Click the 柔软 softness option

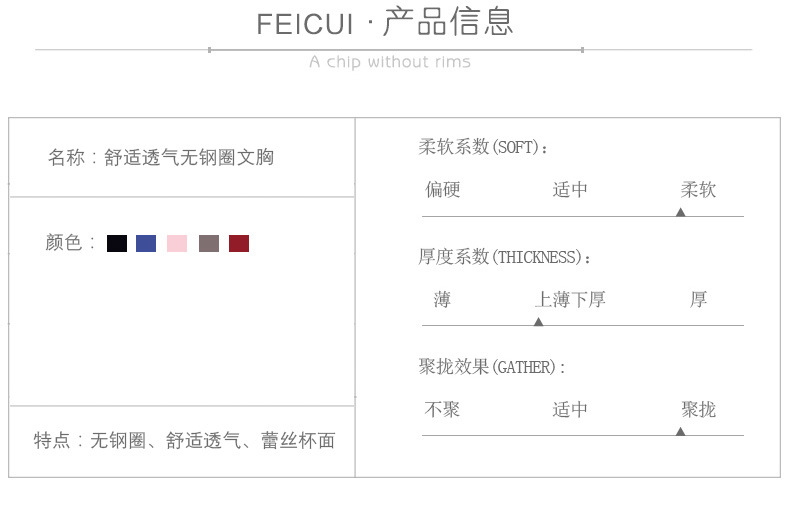698,190
